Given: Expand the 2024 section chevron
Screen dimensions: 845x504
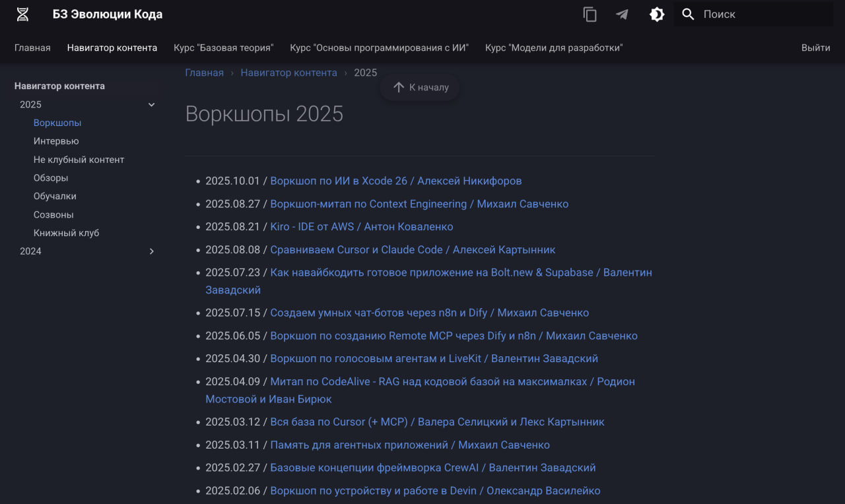Looking at the screenshot, I should tap(152, 251).
